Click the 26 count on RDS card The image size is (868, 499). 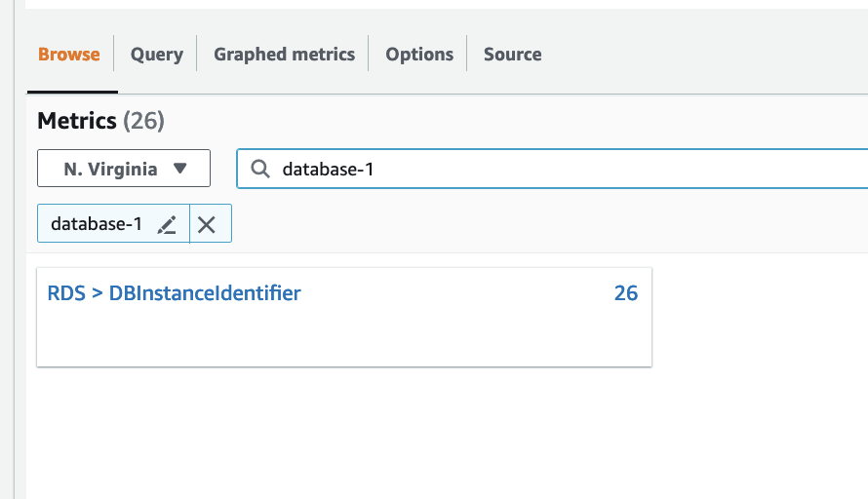(x=625, y=292)
